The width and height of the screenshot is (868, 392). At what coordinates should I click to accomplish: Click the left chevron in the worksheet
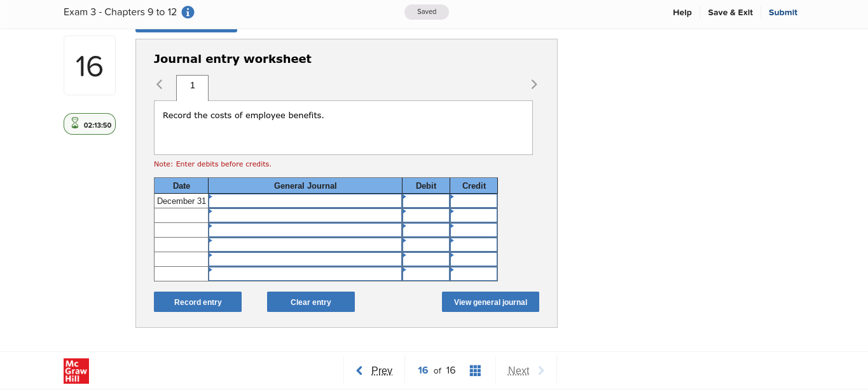coord(159,84)
